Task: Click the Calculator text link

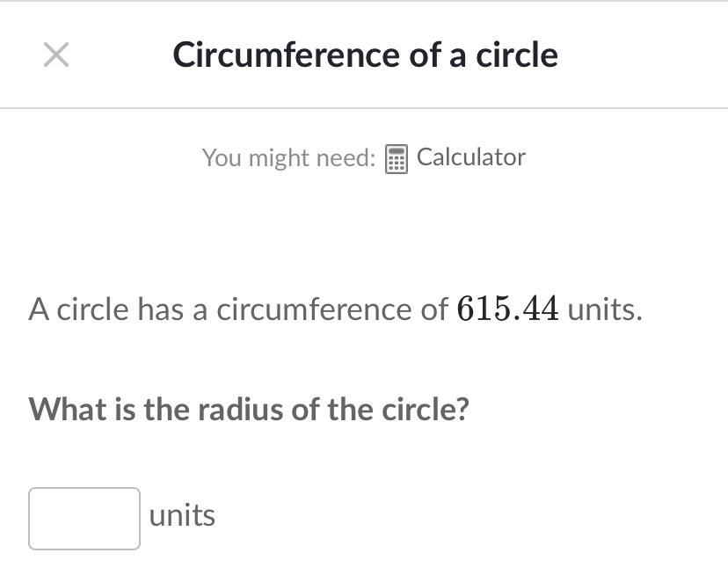Action: [x=470, y=157]
